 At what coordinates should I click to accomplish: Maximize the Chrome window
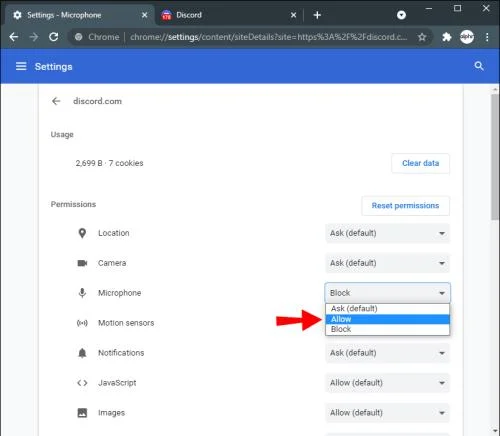[x=458, y=8]
